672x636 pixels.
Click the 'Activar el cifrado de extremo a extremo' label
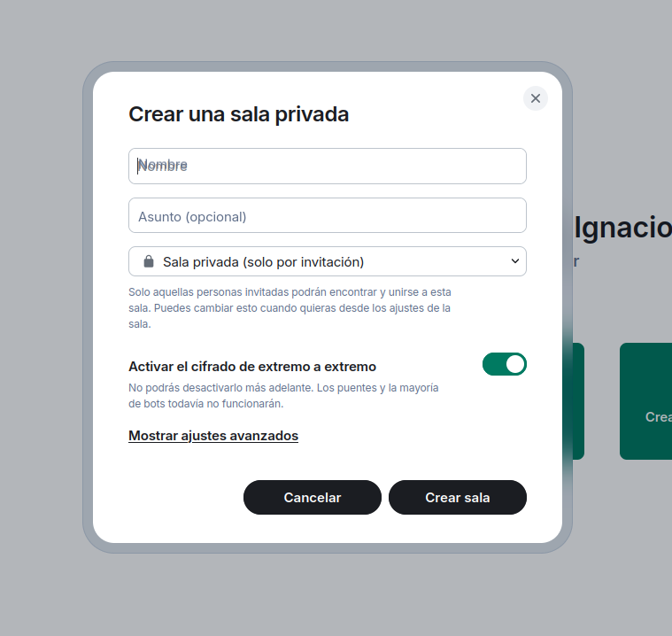point(252,367)
